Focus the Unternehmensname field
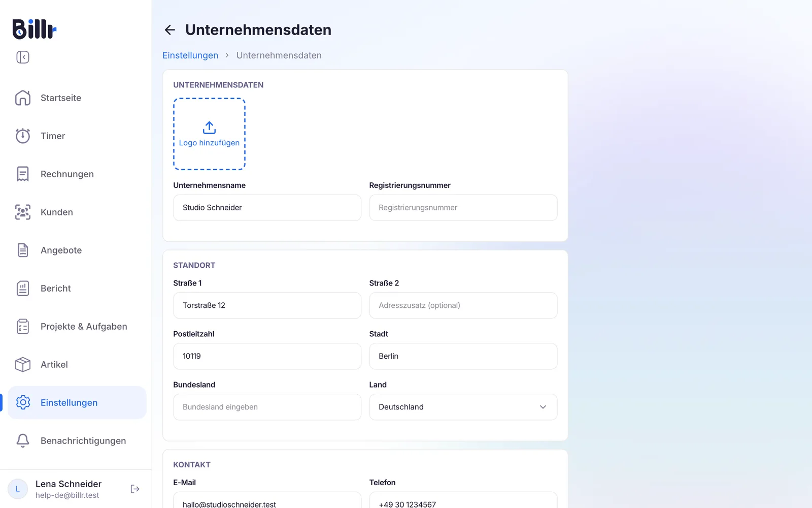The image size is (812, 508). (x=267, y=208)
